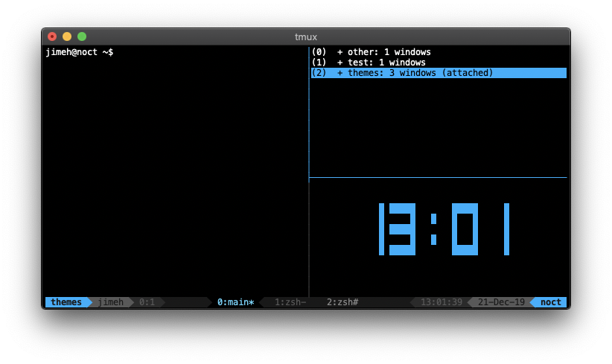Image resolution: width=612 pixels, height=364 pixels.
Task: Switch to the 2:zsh# window tab
Action: (x=342, y=302)
